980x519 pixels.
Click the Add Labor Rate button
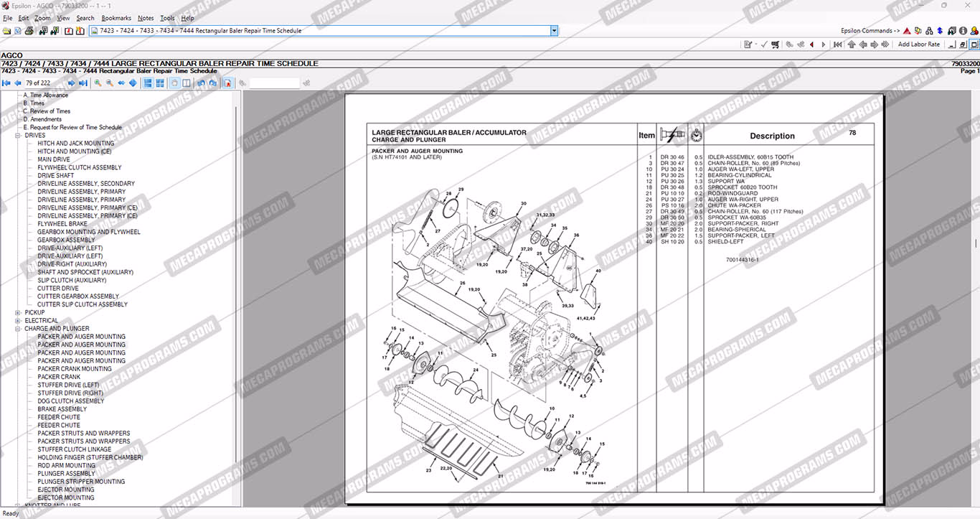coord(918,45)
